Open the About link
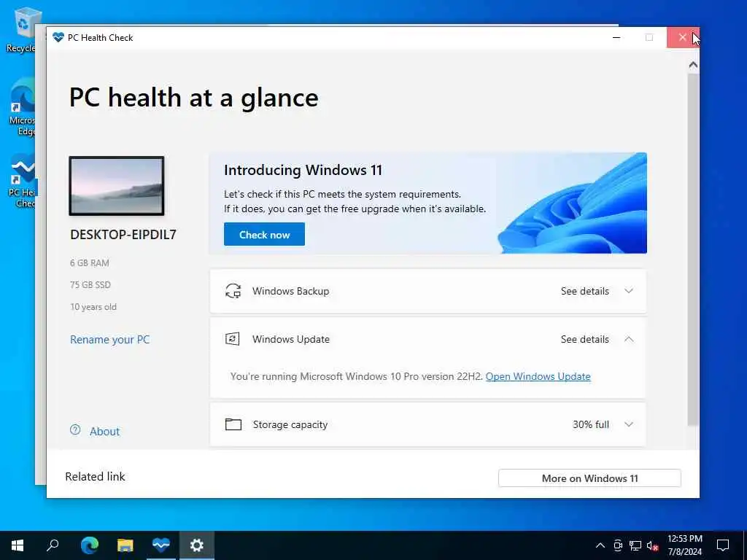Screen dimensions: 747x560 click(x=104, y=432)
